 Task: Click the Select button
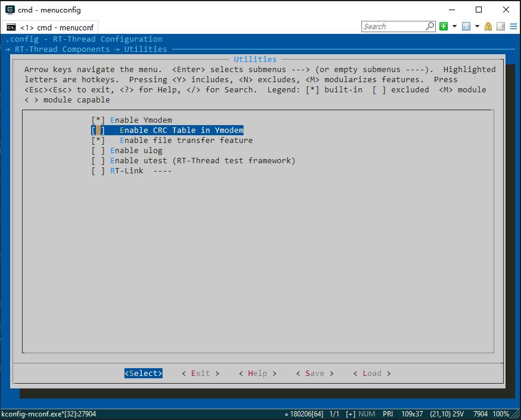pyautogui.click(x=143, y=373)
